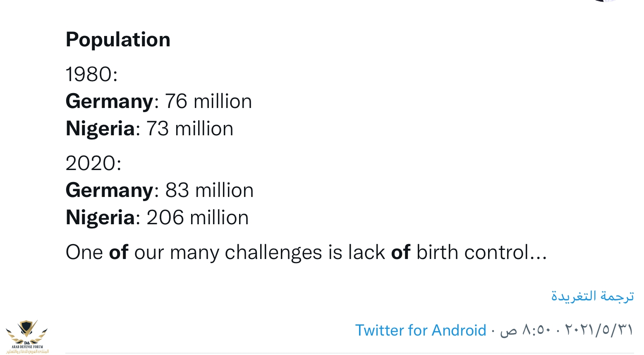The image size is (644, 355).
Task: Click the bold "Population" heading
Action: pyautogui.click(x=118, y=40)
